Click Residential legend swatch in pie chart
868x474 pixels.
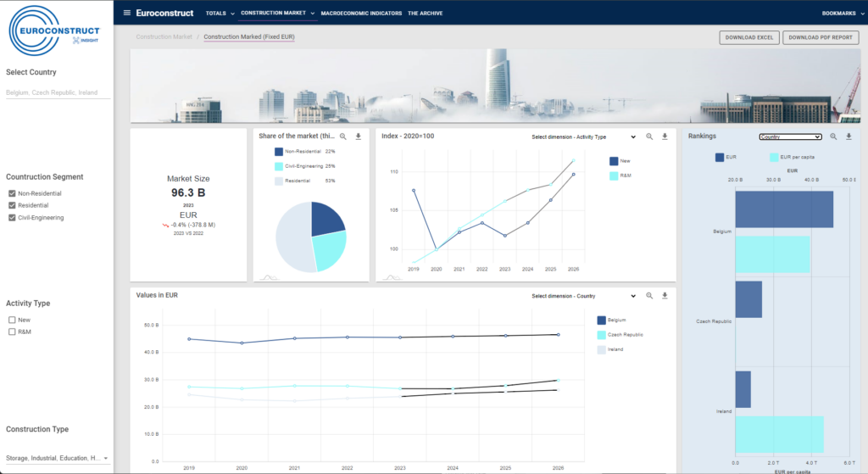(278, 181)
